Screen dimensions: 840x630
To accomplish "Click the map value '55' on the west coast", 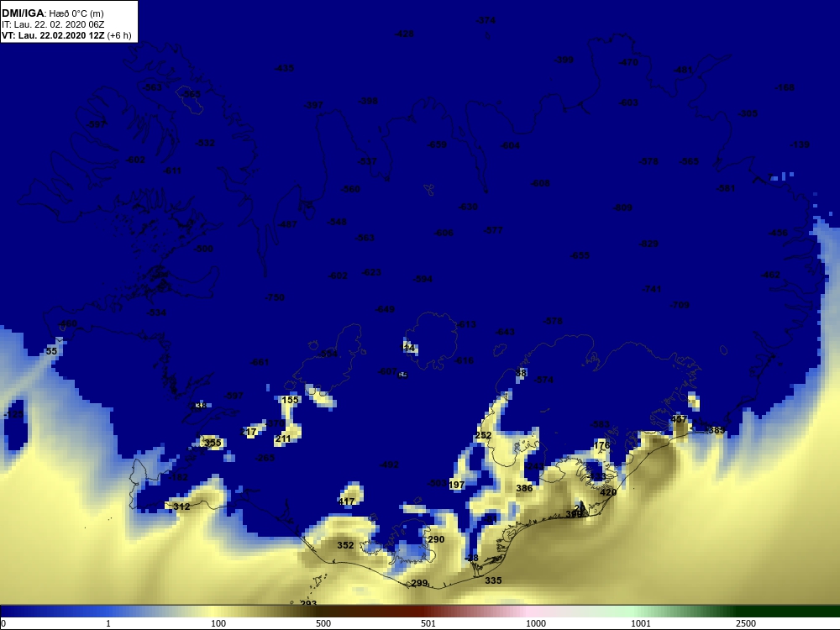I will coord(51,351).
